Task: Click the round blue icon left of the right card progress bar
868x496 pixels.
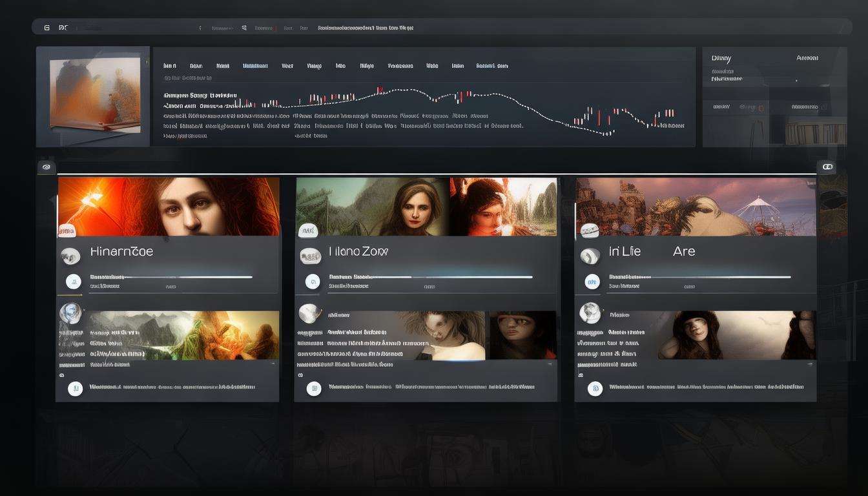Action: pyautogui.click(x=592, y=281)
